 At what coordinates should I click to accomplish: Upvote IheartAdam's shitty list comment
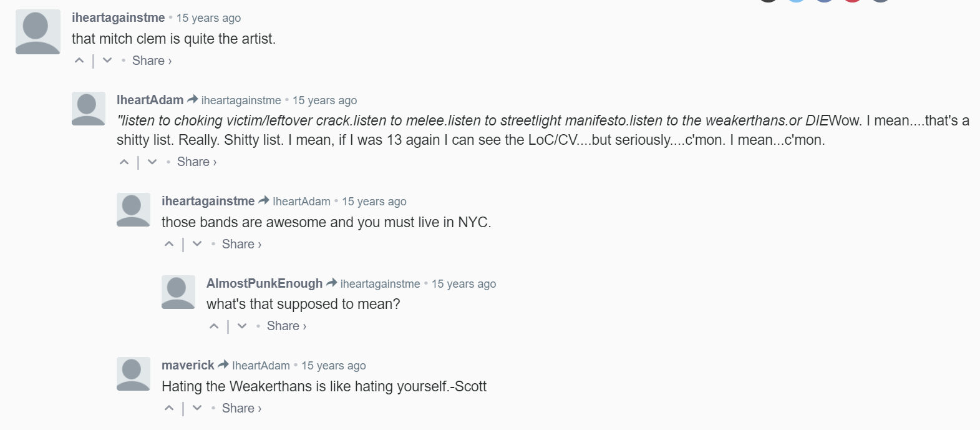tap(124, 162)
